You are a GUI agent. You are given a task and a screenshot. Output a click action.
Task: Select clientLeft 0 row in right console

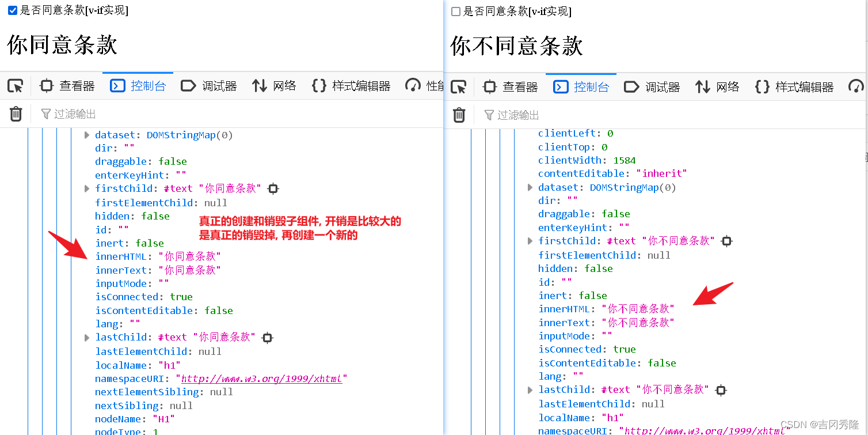576,133
